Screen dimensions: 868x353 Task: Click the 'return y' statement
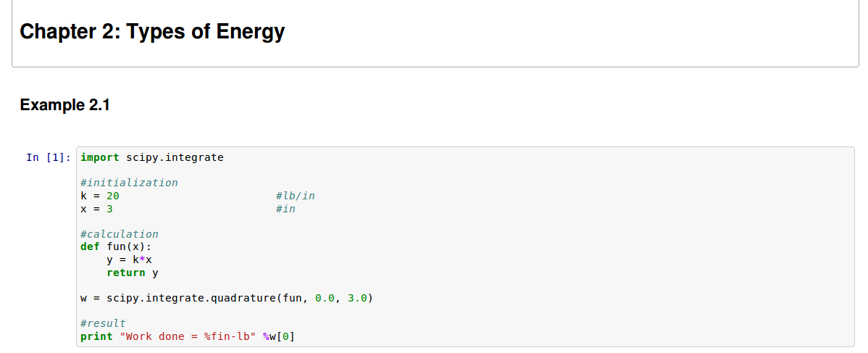tap(132, 273)
